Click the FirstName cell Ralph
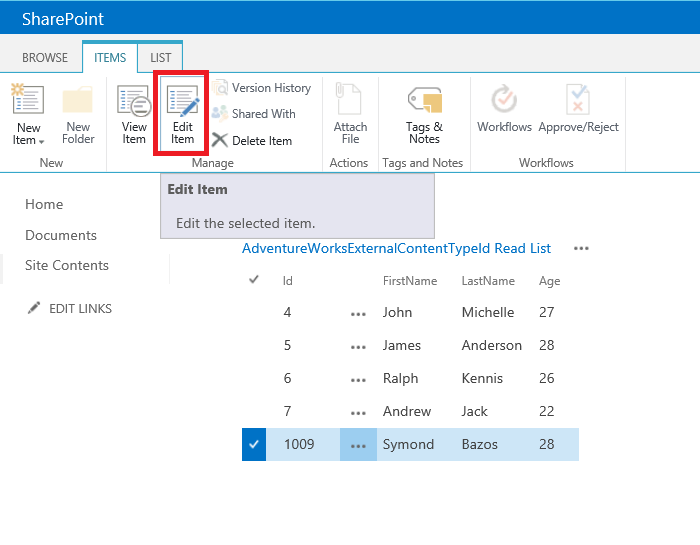The height and width of the screenshot is (545, 700). [x=400, y=378]
